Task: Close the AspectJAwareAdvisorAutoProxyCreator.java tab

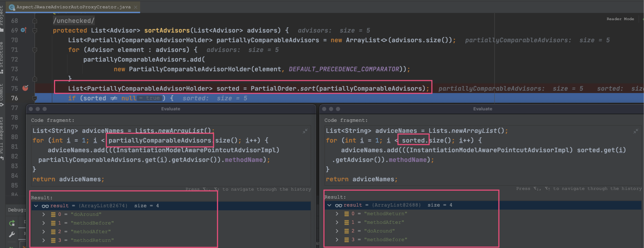Action: (135, 7)
